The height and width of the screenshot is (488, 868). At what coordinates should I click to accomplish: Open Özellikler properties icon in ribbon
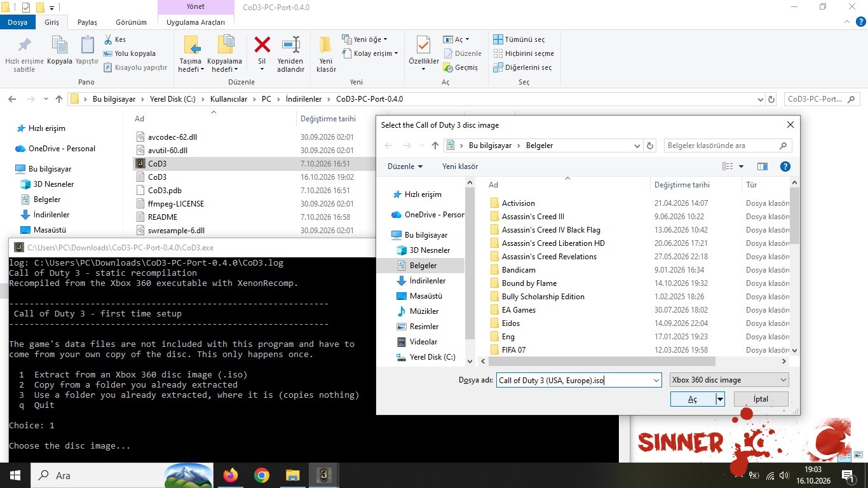click(423, 44)
